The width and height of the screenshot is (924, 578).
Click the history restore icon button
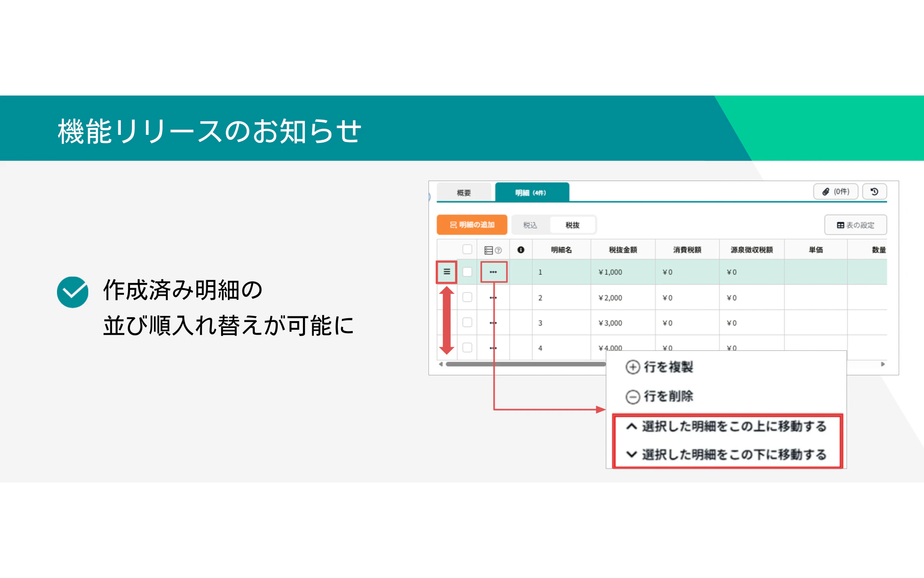pos(874,191)
